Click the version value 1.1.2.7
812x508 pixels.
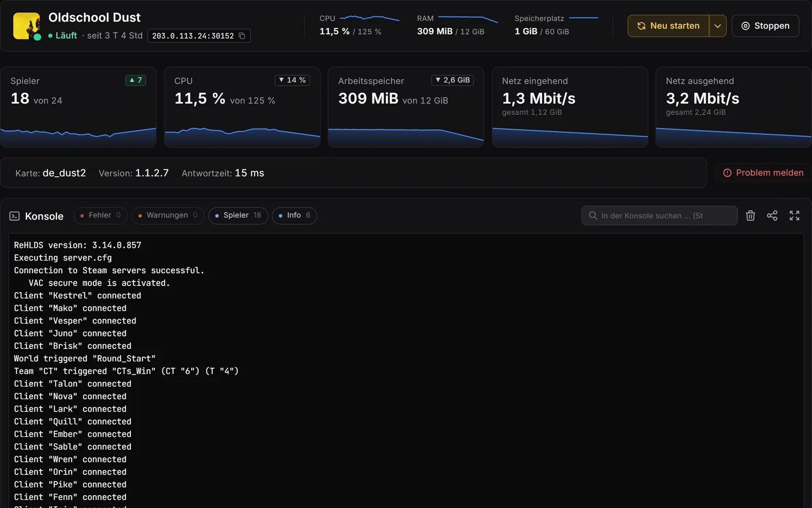[x=152, y=173]
